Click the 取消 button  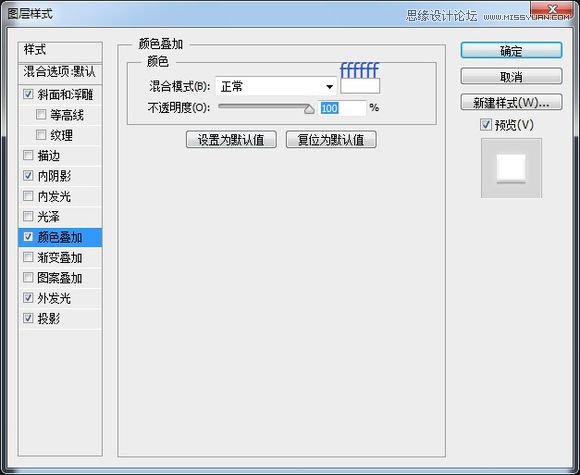(x=511, y=77)
